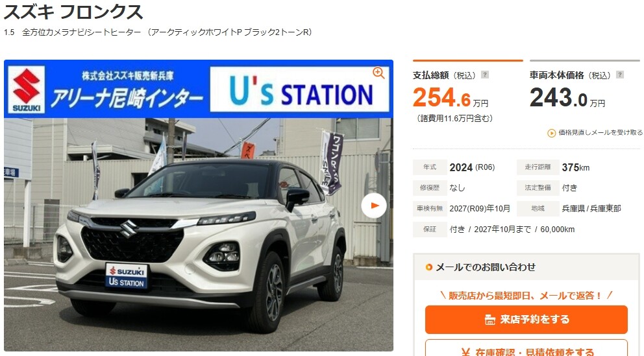Click the yen icon in 見積依頼 button
This screenshot has width=644, height=356.
coord(465,352)
